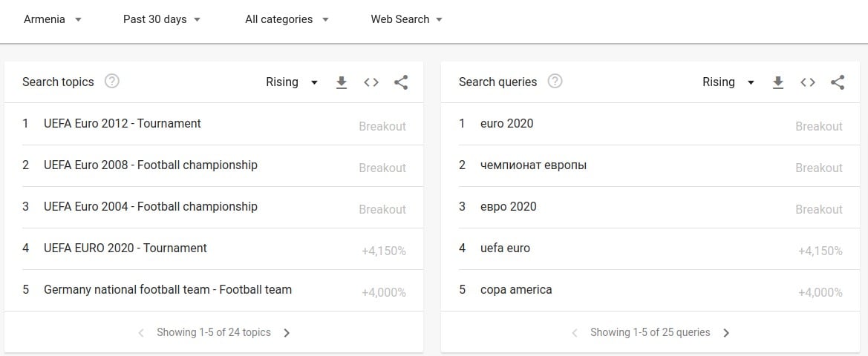
Task: Download Search queries data as CSV
Action: tap(778, 82)
